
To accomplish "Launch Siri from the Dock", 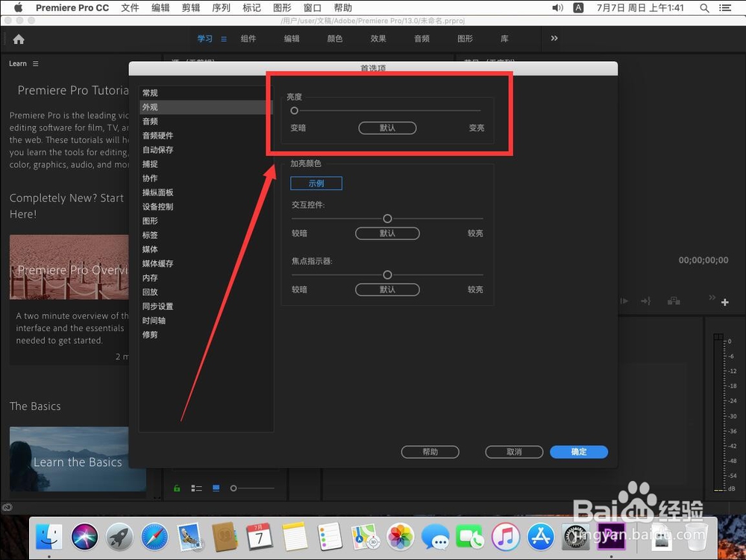I will click(x=84, y=537).
